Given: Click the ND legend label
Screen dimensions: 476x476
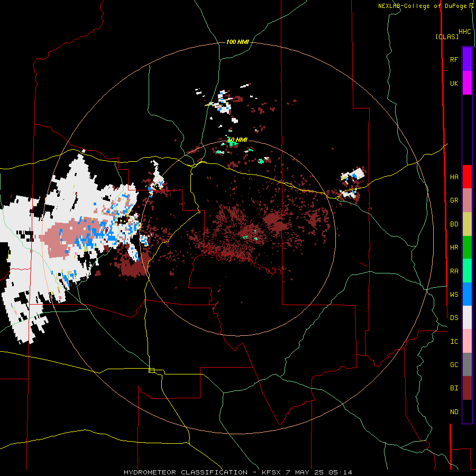Looking at the screenshot, I should point(454,411).
